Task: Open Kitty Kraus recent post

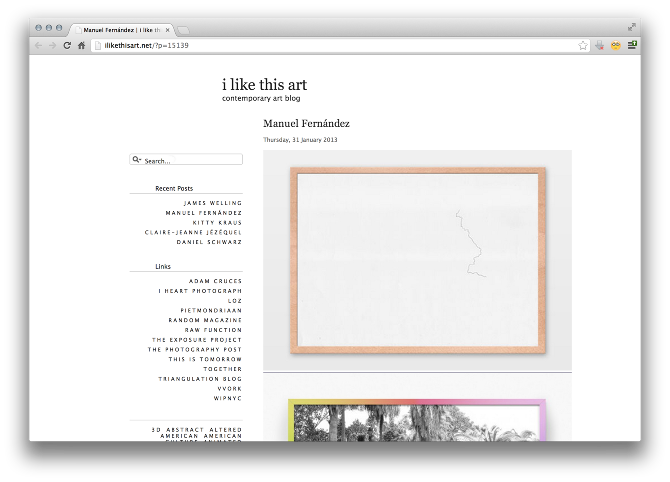Action: pyautogui.click(x=217, y=223)
